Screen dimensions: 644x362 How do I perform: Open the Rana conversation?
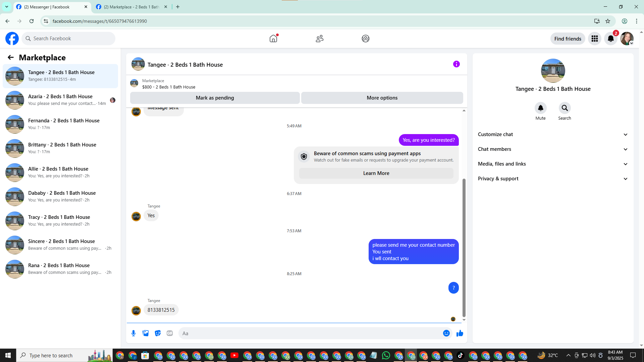(x=60, y=269)
